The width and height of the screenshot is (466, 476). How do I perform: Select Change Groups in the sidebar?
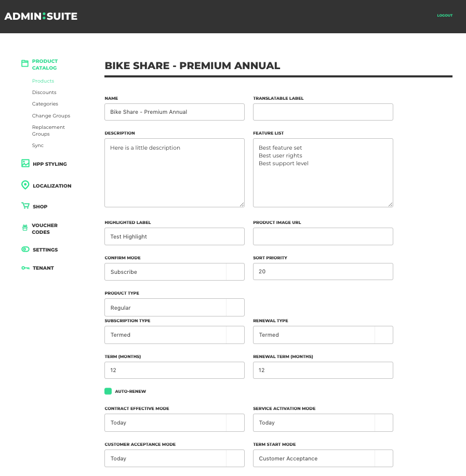[51, 116]
